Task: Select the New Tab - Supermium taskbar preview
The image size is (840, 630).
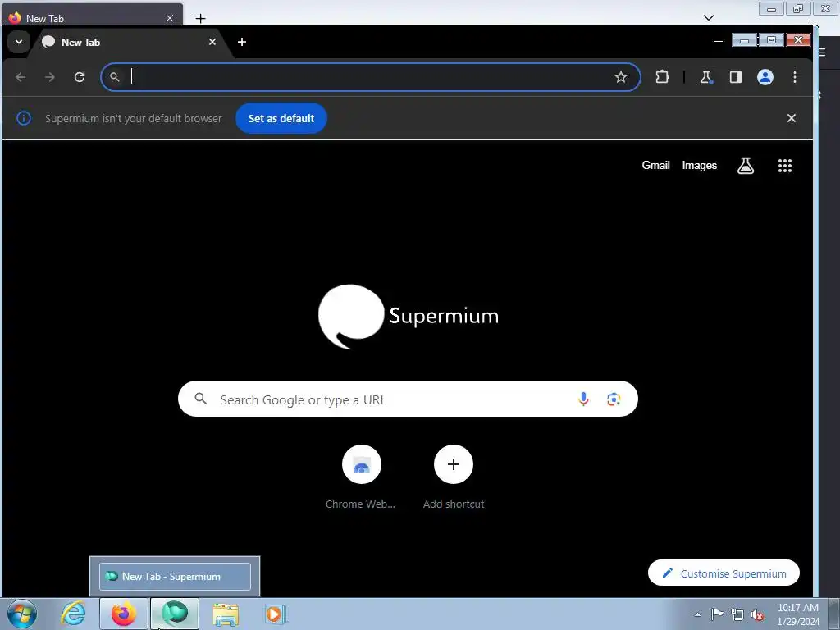Action: (175, 577)
